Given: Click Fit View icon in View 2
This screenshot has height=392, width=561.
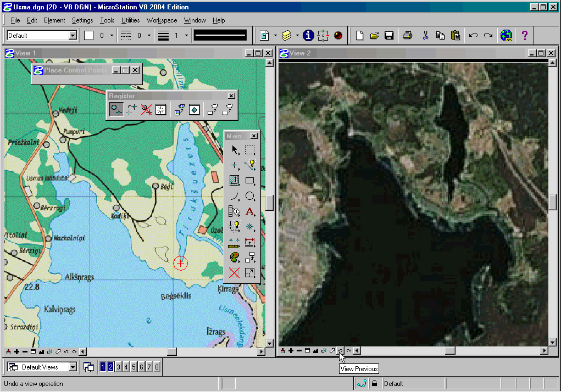Looking at the screenshot, I should tap(315, 351).
